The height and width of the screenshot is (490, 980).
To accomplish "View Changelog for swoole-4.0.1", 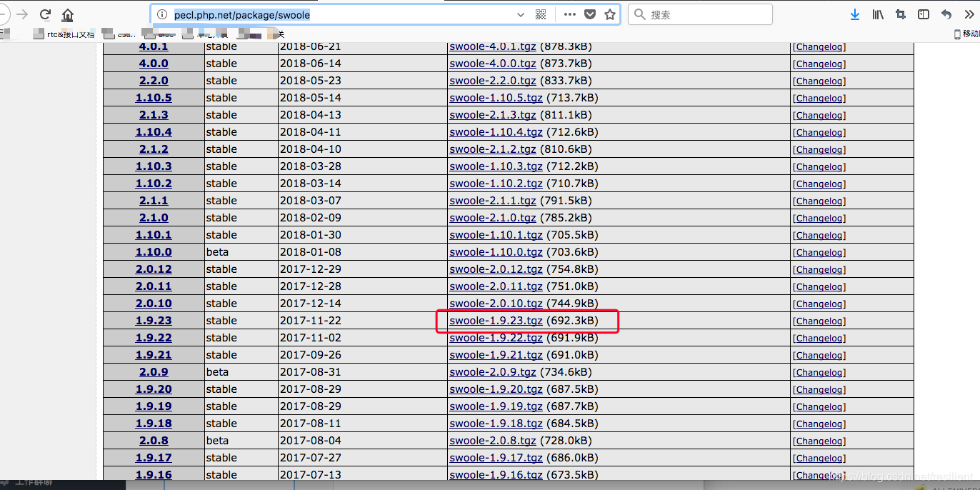I will 819,46.
